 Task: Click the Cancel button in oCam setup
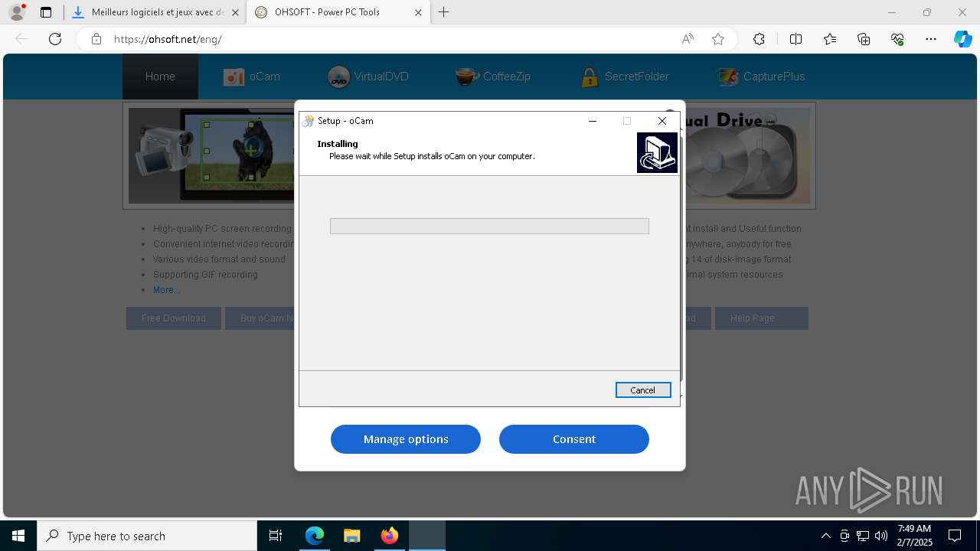pyautogui.click(x=643, y=390)
